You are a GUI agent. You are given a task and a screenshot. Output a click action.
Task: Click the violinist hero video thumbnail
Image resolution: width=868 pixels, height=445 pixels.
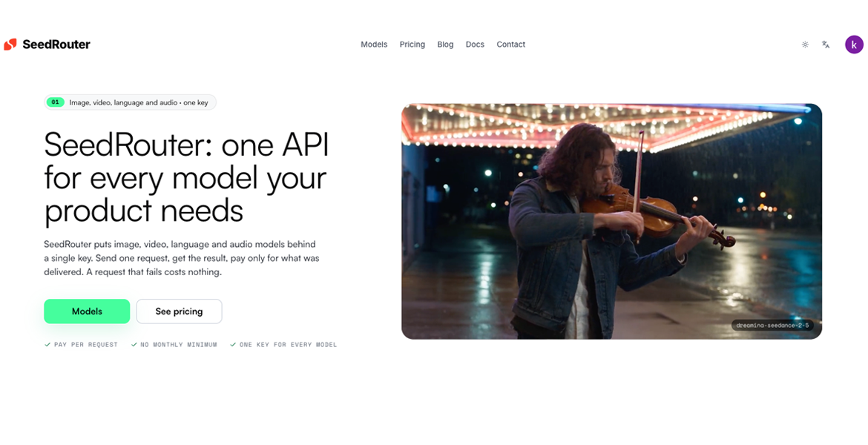[611, 221]
